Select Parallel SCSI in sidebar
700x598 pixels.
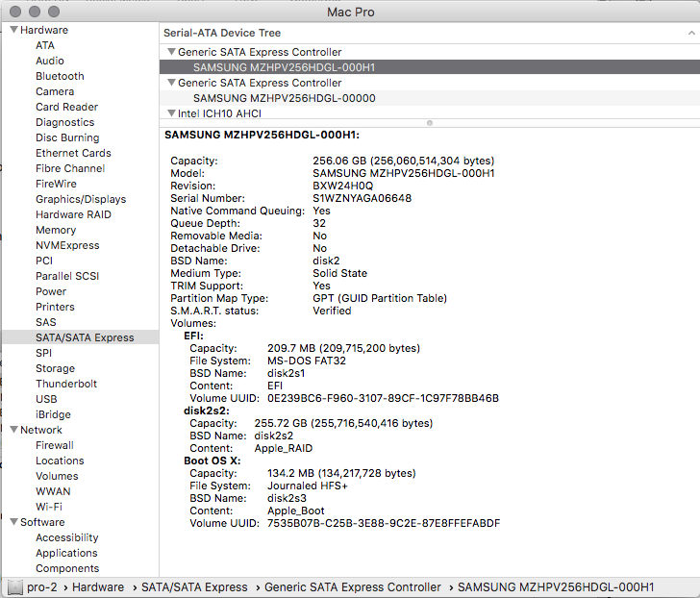click(x=67, y=276)
